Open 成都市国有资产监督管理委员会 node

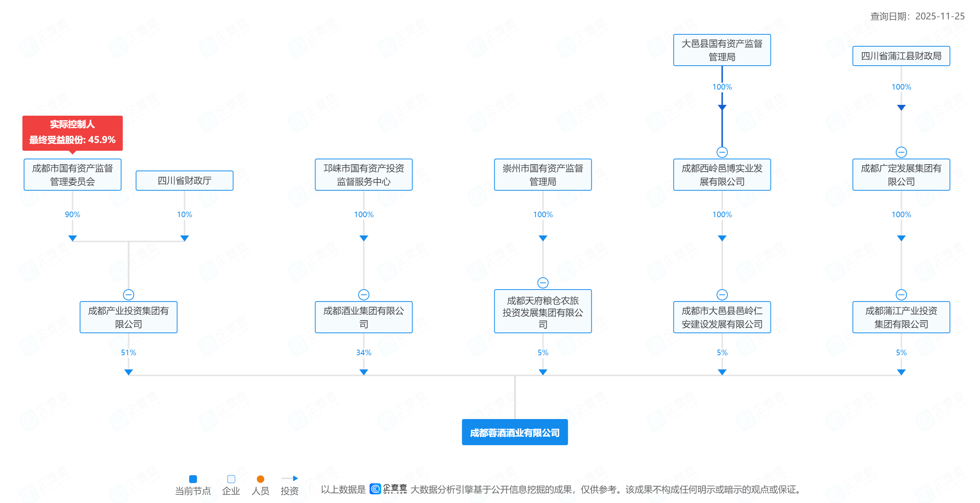pyautogui.click(x=72, y=175)
